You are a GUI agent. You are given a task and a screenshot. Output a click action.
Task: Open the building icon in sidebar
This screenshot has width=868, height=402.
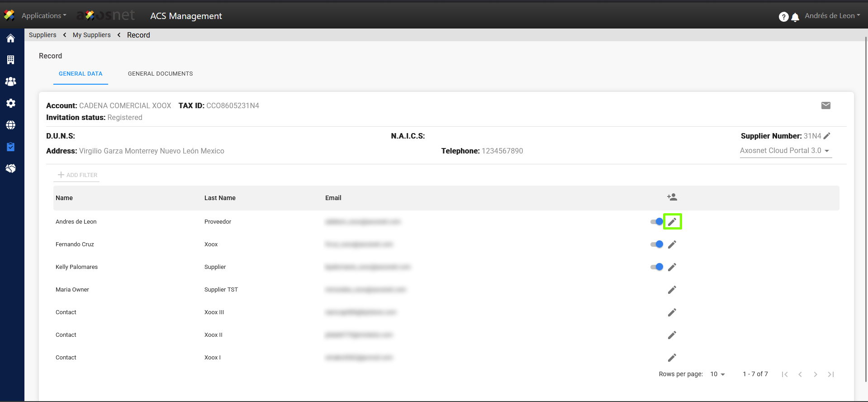point(11,60)
